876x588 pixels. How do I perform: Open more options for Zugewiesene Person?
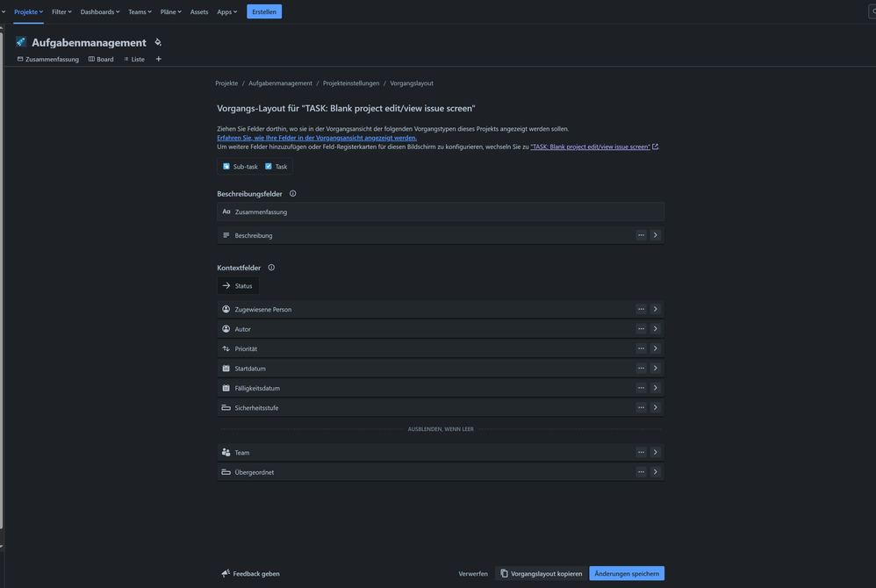pyautogui.click(x=641, y=309)
